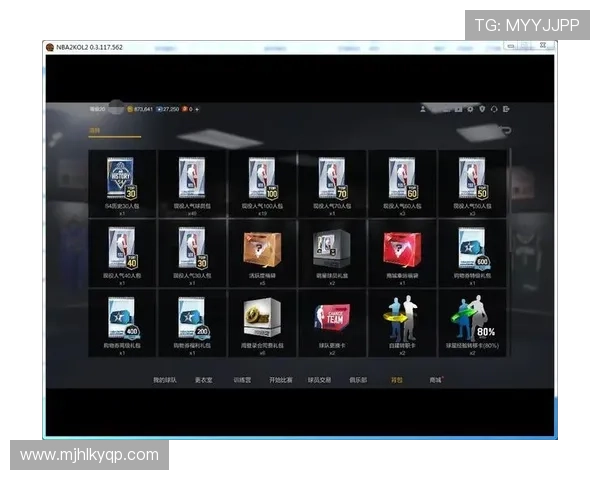Select highlighted 背包 tab

[x=397, y=380]
